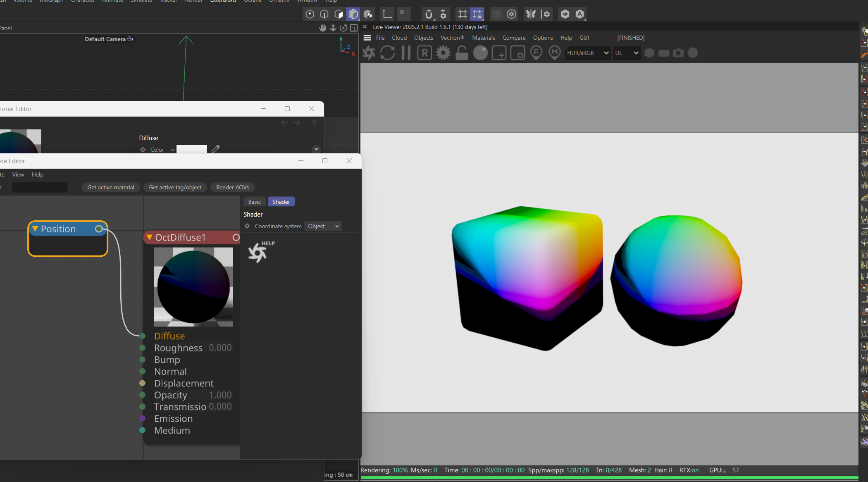Open Live Viewer render settings gear
The height and width of the screenshot is (482, 868).
click(443, 53)
